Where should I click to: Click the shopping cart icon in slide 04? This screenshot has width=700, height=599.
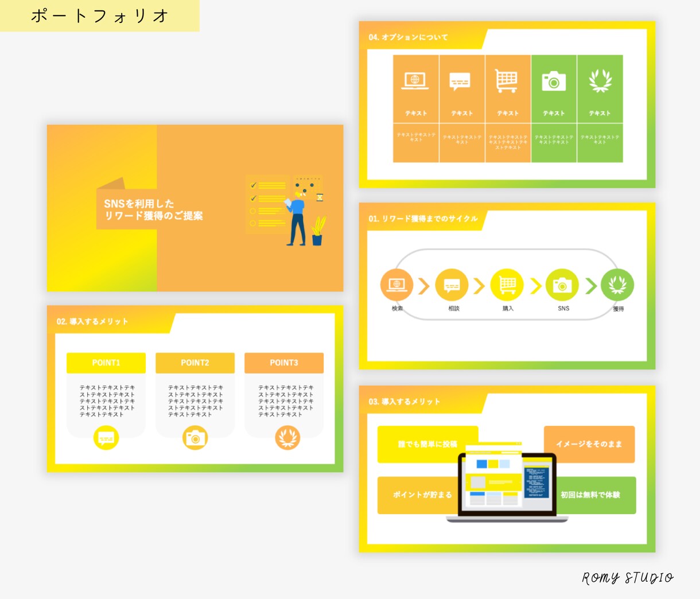(507, 81)
